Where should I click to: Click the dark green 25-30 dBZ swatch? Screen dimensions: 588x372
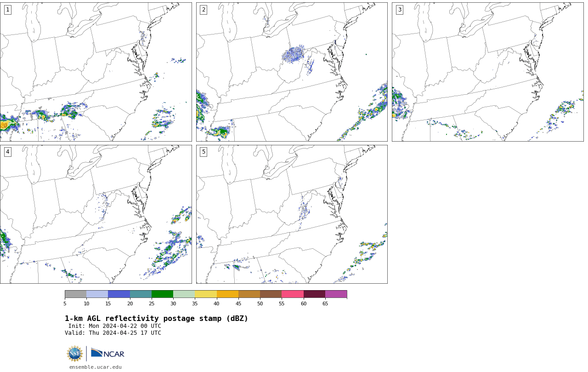[162, 294]
